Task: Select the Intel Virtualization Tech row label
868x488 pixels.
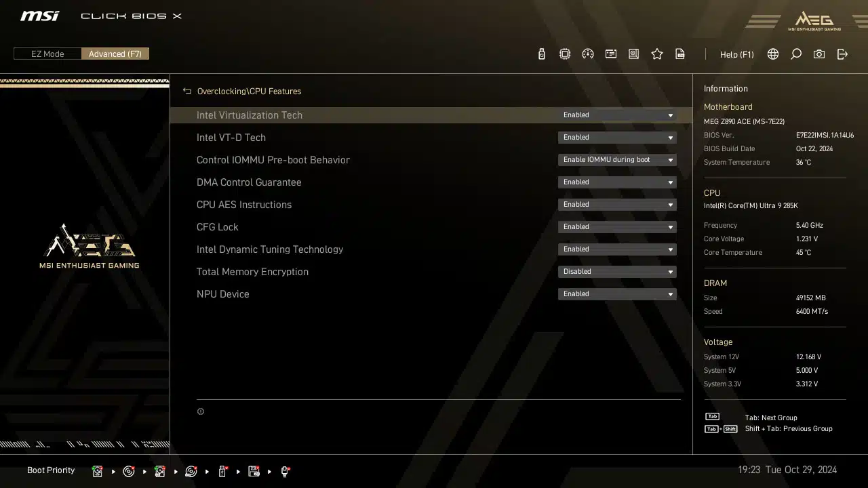Action: (x=250, y=115)
